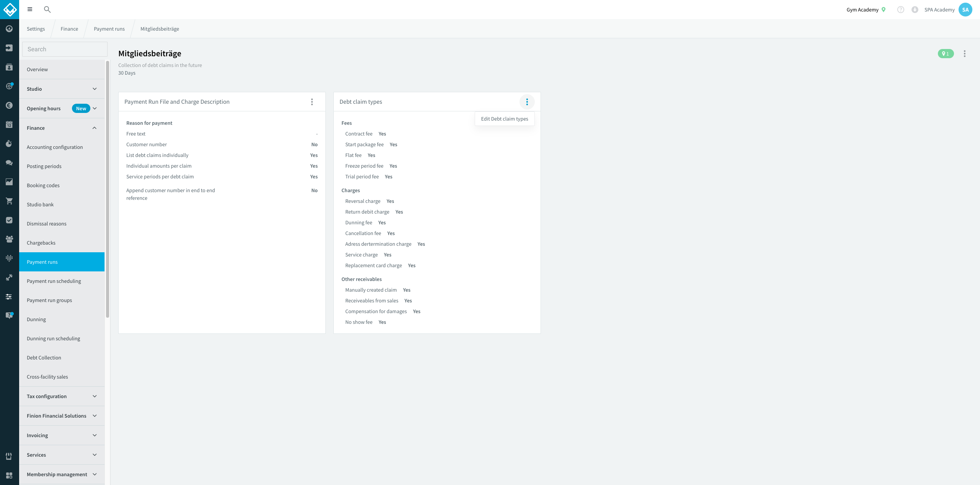Select Edit Debt claim types menu entry
The width and height of the screenshot is (980, 485).
pyautogui.click(x=505, y=119)
